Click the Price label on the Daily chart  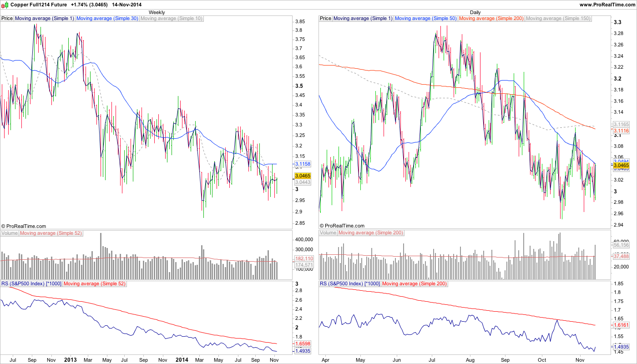pos(326,19)
